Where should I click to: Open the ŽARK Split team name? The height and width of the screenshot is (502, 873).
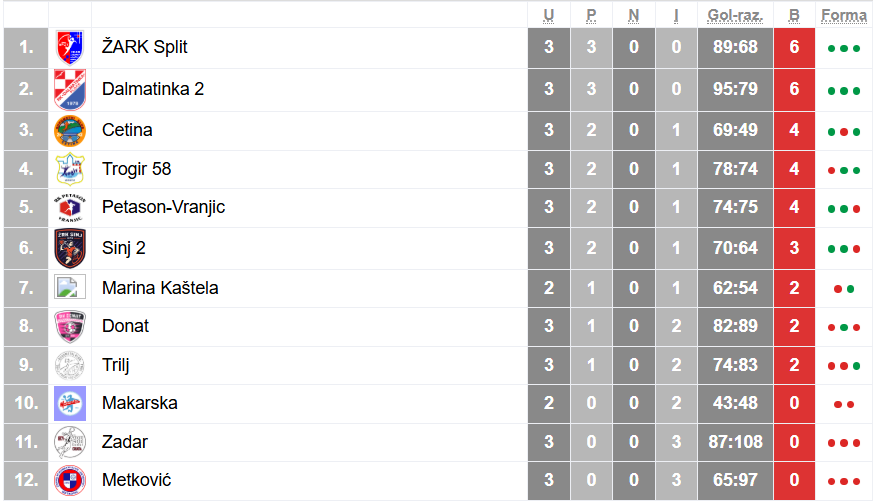pos(145,47)
